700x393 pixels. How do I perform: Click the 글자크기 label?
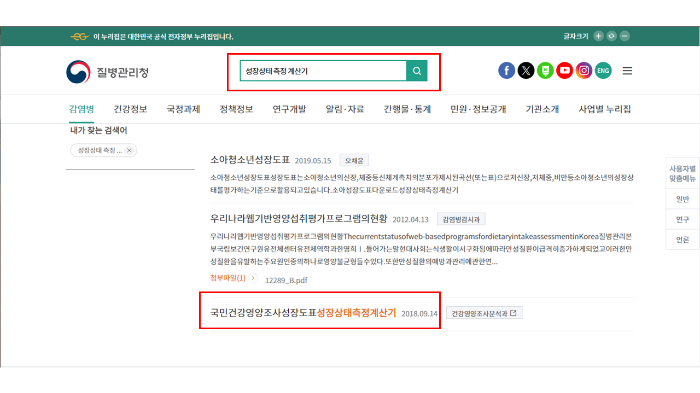pos(575,36)
